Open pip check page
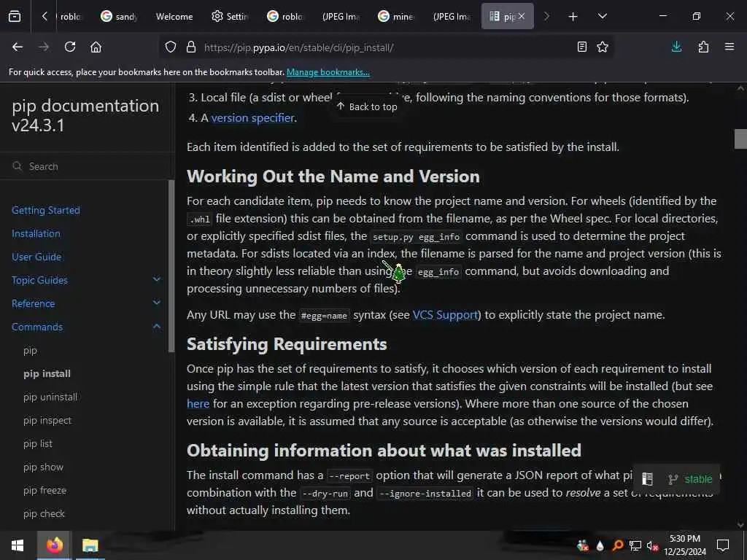The height and width of the screenshot is (560, 747). pyautogui.click(x=44, y=513)
